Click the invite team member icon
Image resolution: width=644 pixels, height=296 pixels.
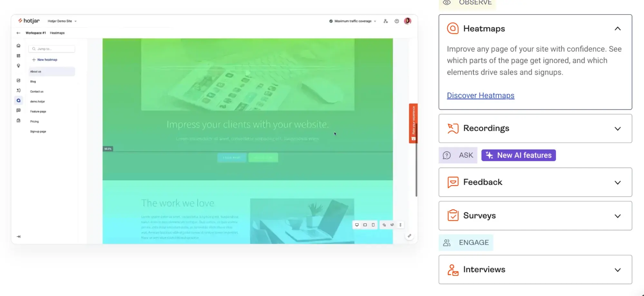[x=386, y=21]
